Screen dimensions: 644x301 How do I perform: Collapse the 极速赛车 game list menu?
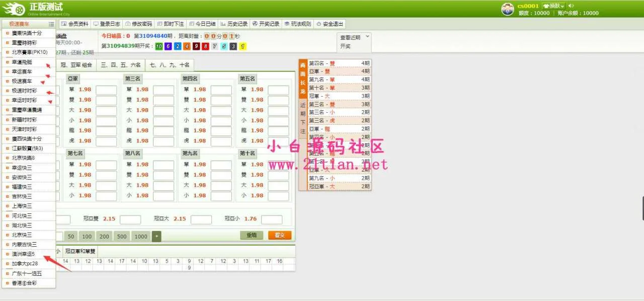click(20, 24)
